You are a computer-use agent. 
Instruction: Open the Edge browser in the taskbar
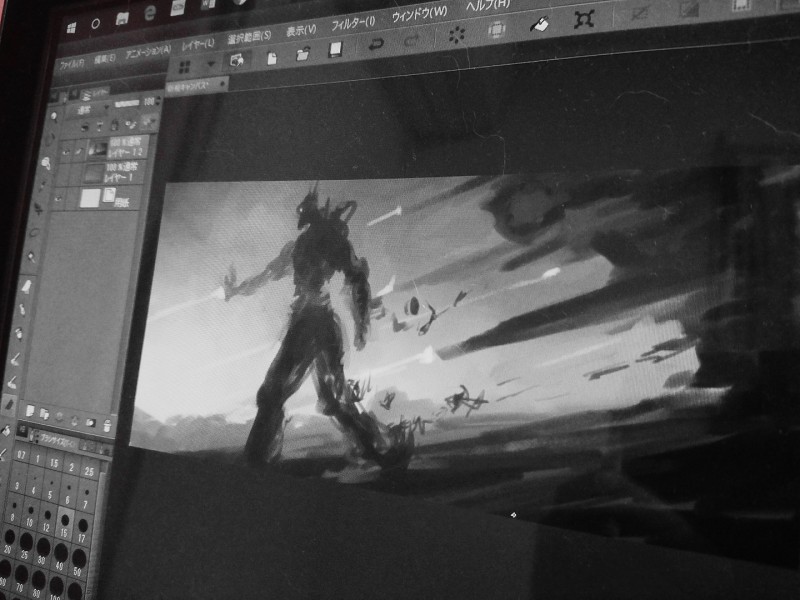point(149,14)
